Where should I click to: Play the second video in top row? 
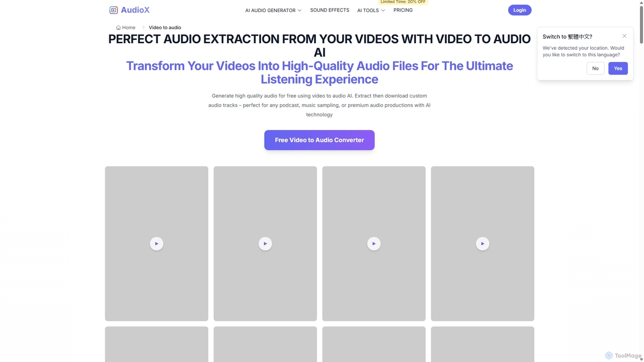265,244
